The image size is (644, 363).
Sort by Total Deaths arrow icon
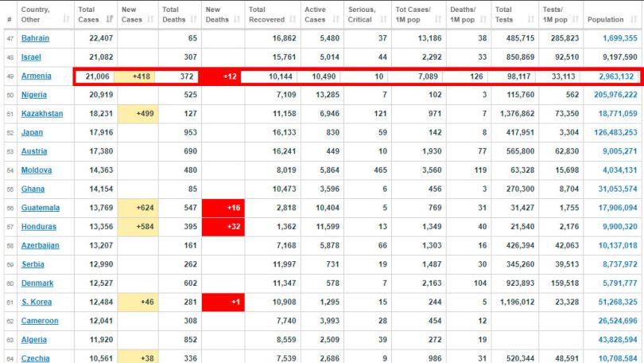[x=194, y=19]
